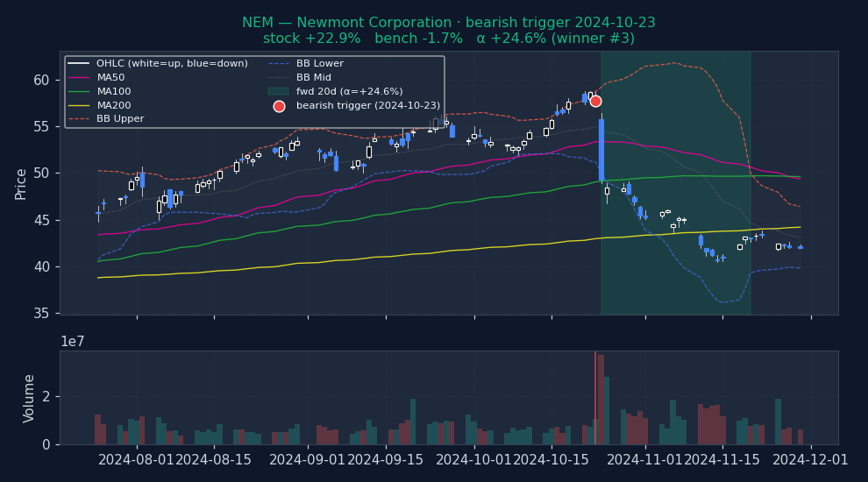The image size is (868, 482).
Task: Click the 2024-08-01 date tick label
Action: 138,460
